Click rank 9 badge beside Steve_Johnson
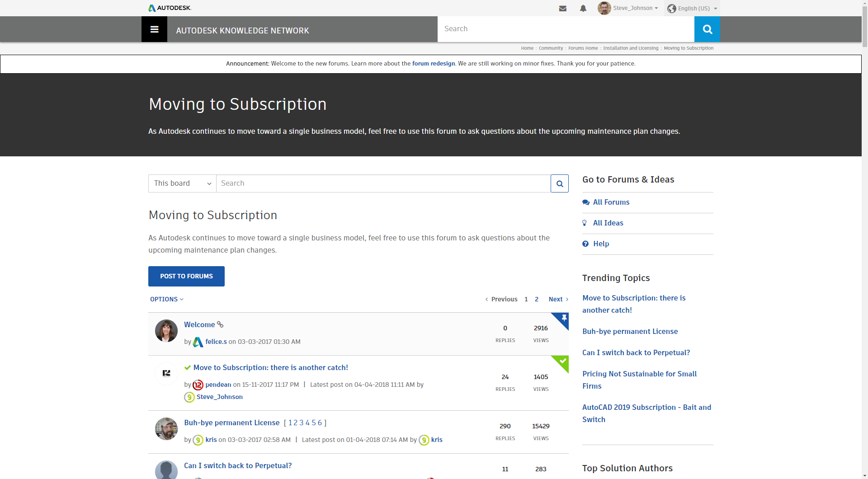Screen dimensions: 868x479 click(189, 397)
